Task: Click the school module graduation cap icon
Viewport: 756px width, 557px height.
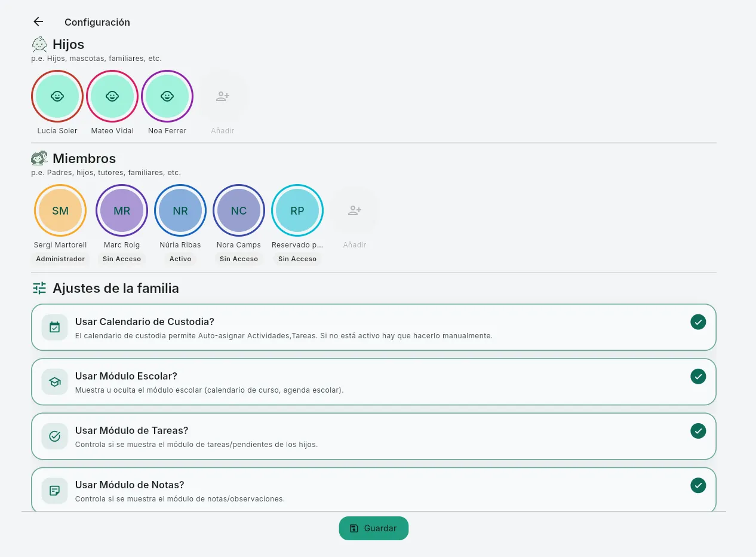Action: pos(55,382)
